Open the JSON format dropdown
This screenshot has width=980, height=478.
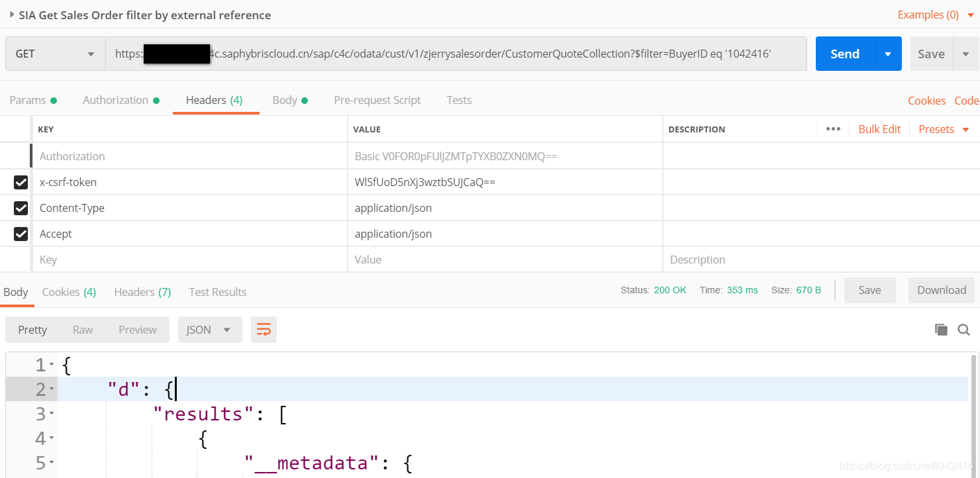210,330
